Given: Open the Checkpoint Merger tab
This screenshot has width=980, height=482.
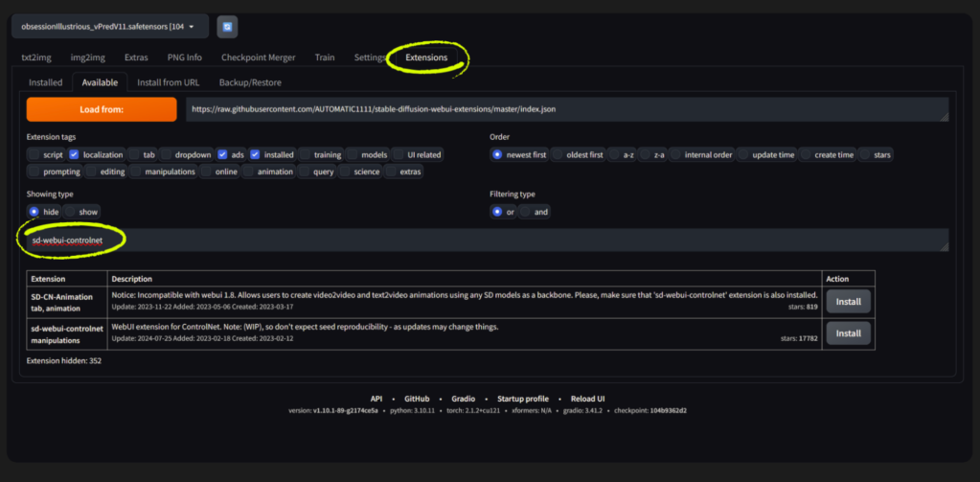Looking at the screenshot, I should point(258,57).
